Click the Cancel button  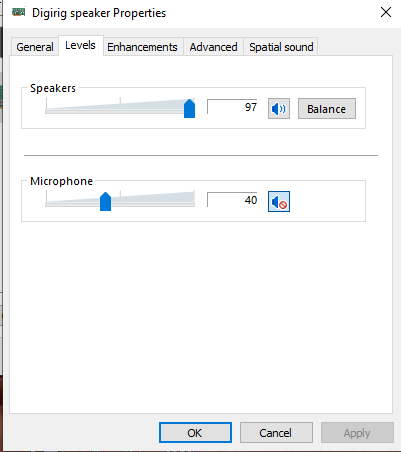click(276, 433)
